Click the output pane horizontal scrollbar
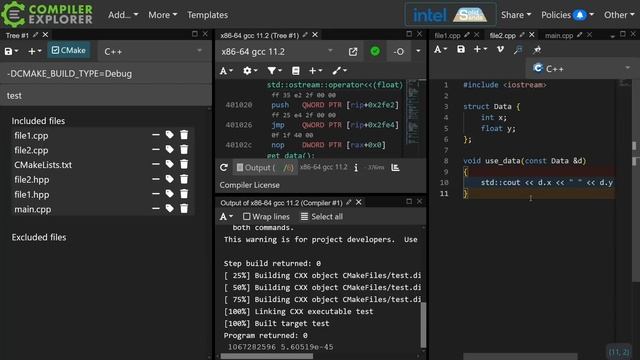The height and width of the screenshot is (360, 640). click(267, 356)
